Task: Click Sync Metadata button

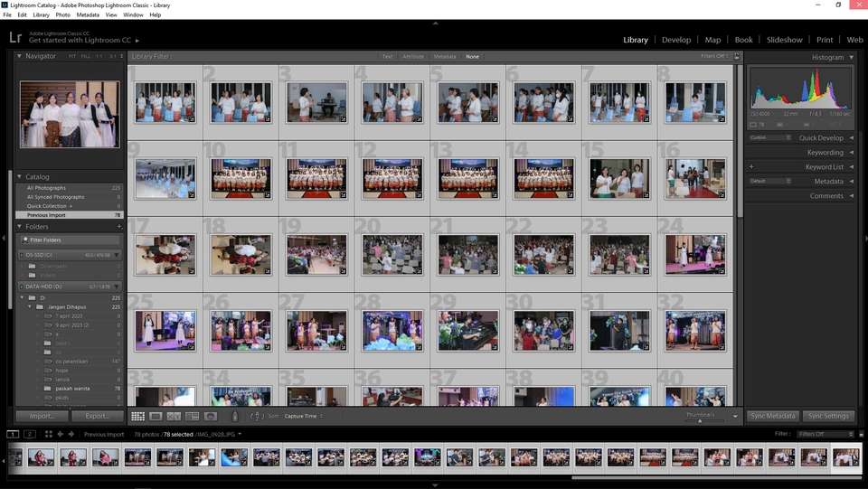Action: [x=773, y=416]
